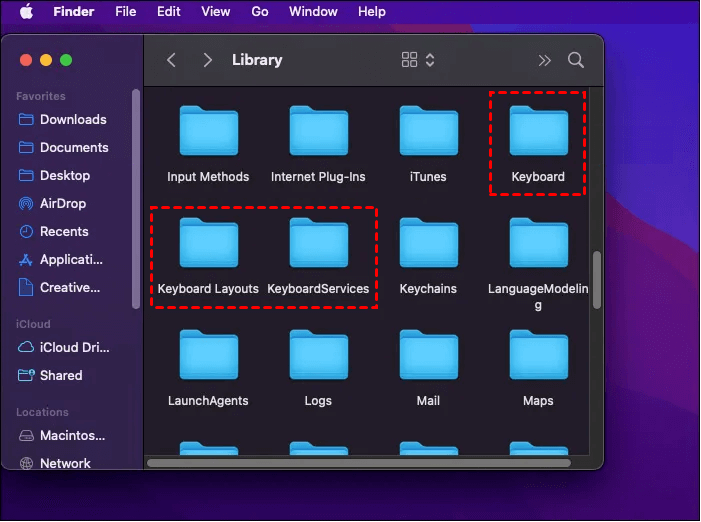This screenshot has height=522, width=701.
Task: Open the Go menu
Action: tap(260, 12)
